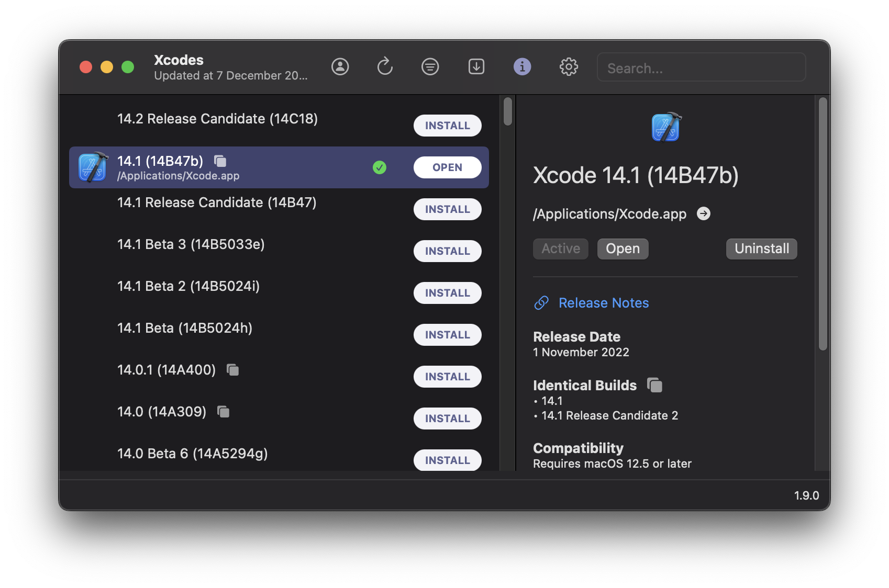The image size is (889, 588).
Task: Copy build number next to 14.0 (14A309)
Action: [x=224, y=412]
